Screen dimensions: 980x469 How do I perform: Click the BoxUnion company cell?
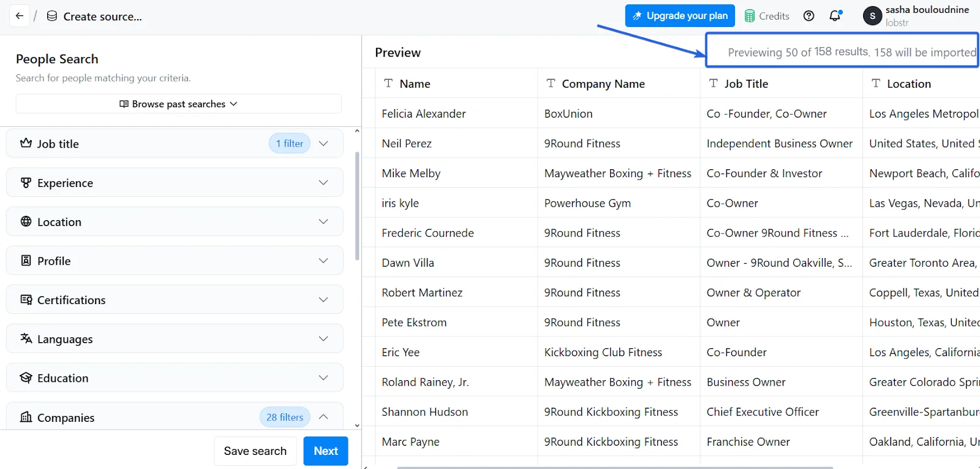pos(619,113)
